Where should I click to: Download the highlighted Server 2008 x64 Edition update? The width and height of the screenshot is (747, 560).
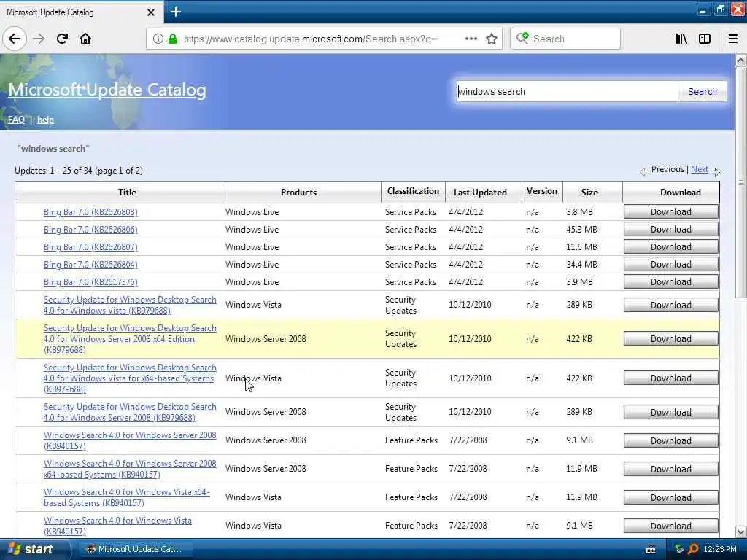671,338
